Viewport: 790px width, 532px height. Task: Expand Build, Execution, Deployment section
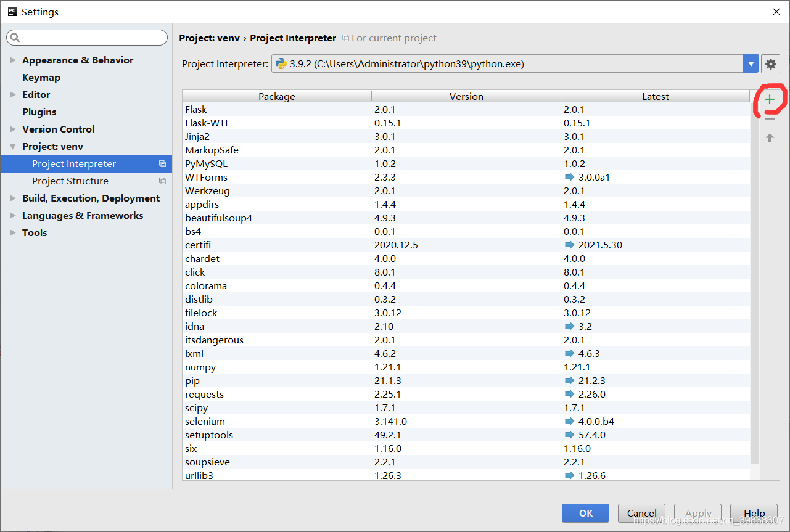13,198
